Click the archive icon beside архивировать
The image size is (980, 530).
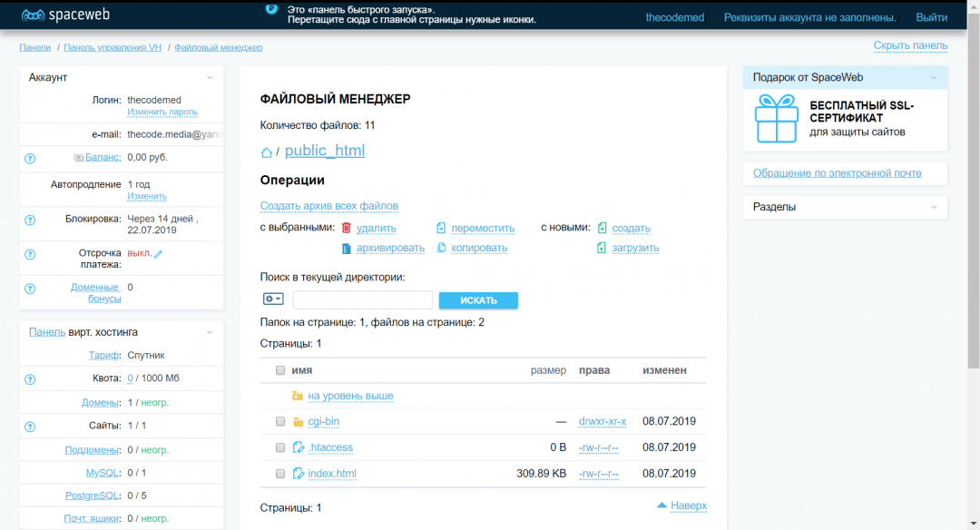pyautogui.click(x=346, y=248)
